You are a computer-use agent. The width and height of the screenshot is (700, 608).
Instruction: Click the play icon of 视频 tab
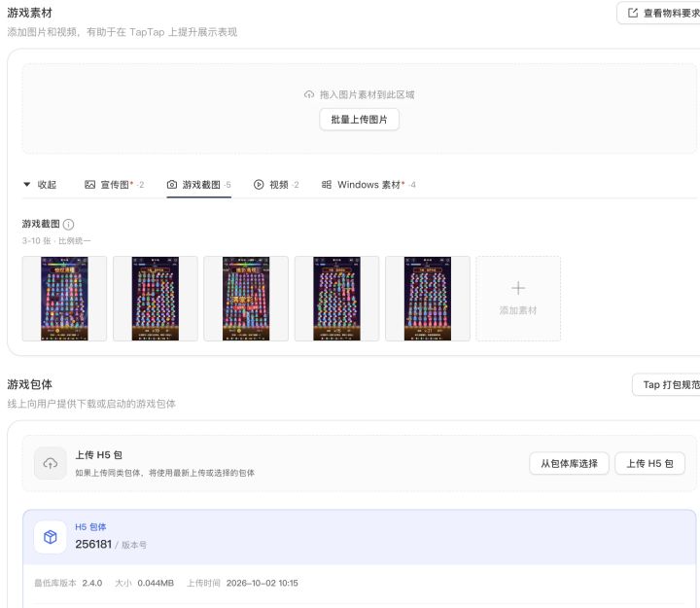coord(259,185)
